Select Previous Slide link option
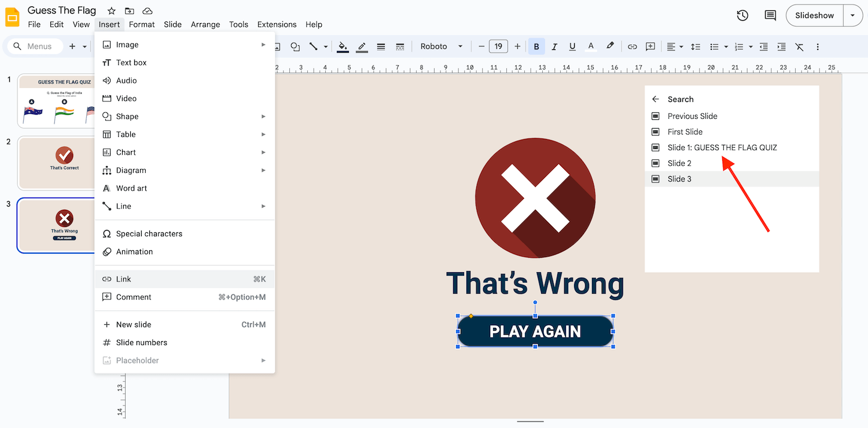Viewport: 868px width, 428px height. (x=732, y=116)
